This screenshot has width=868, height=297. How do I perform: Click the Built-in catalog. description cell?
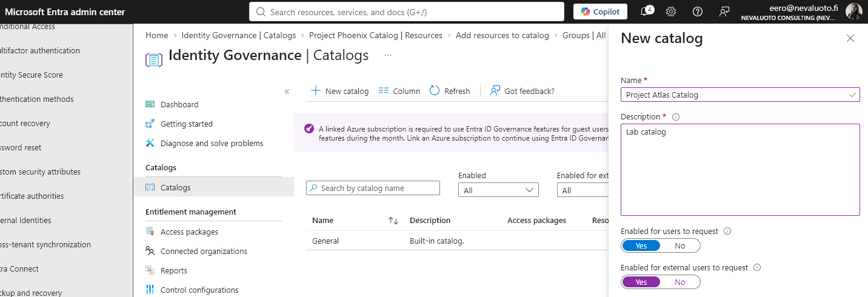tap(436, 241)
